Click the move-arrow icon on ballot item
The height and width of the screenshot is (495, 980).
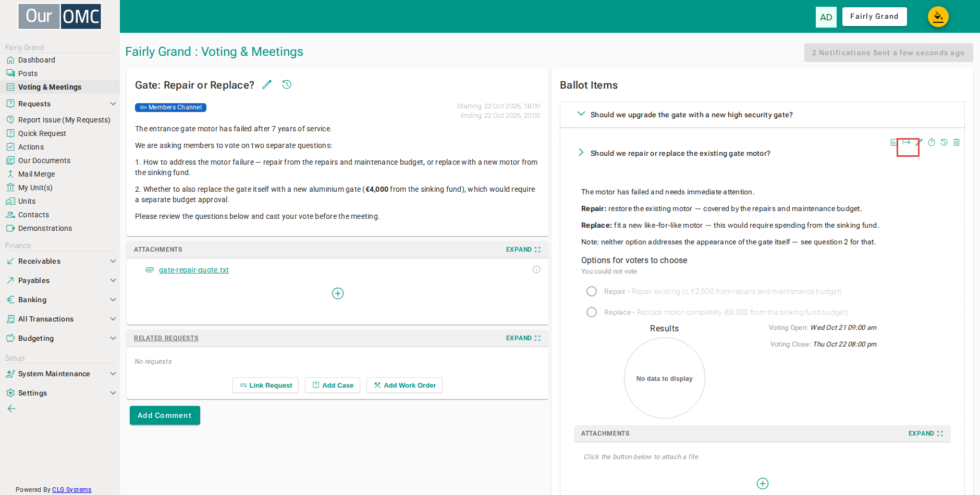pos(906,142)
